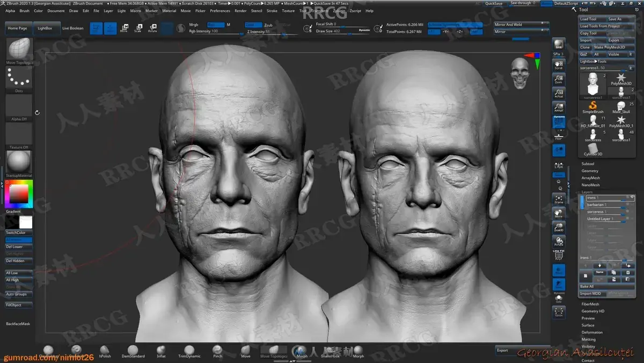Click the BPR render icon
644x363 pixels.
coord(559,45)
